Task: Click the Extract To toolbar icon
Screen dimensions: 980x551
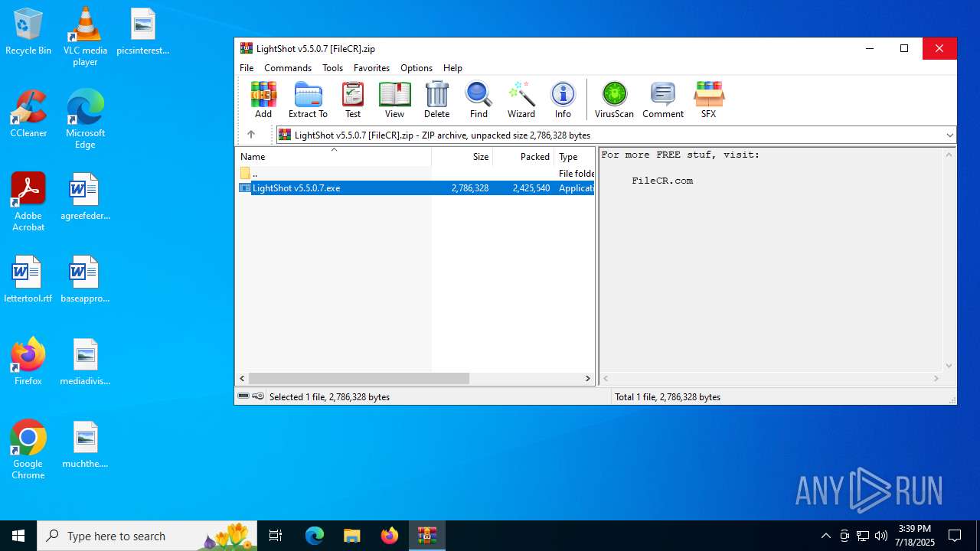Action: tap(308, 100)
